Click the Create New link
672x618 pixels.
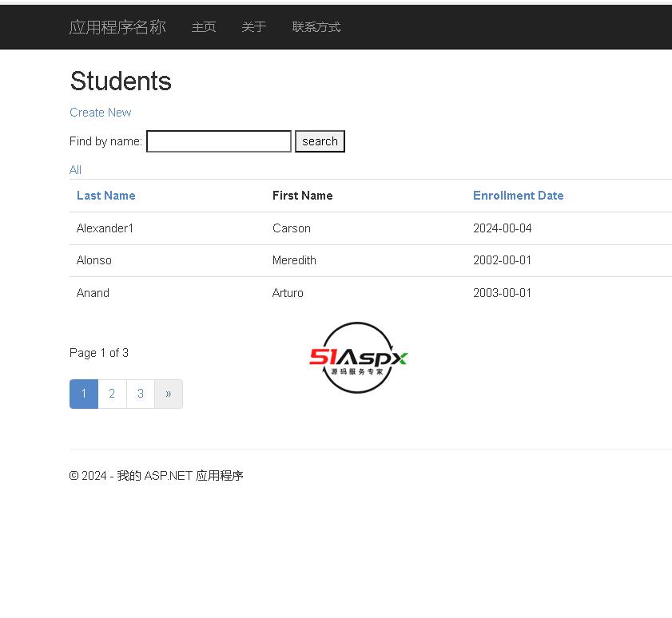coord(100,113)
